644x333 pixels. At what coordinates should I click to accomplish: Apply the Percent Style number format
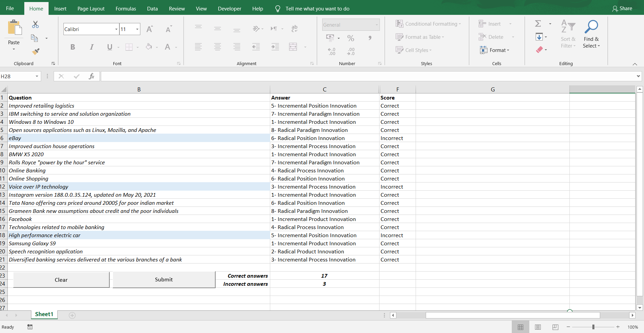[351, 38]
